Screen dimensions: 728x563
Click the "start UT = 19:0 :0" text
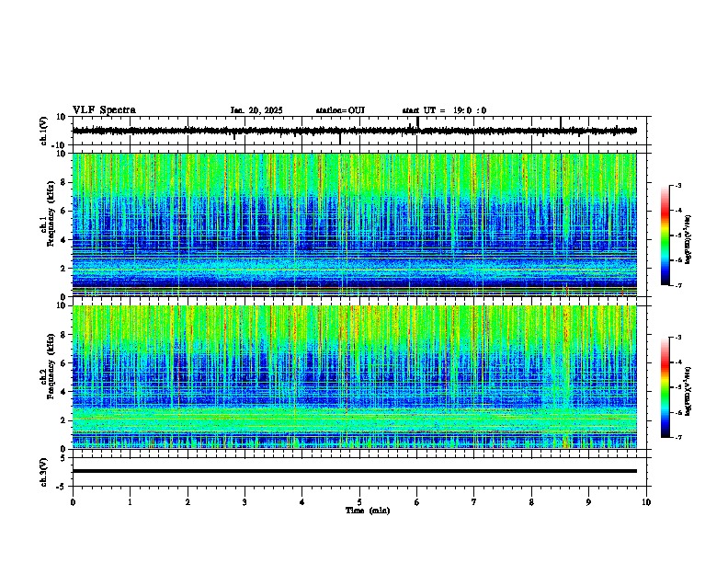tap(444, 110)
